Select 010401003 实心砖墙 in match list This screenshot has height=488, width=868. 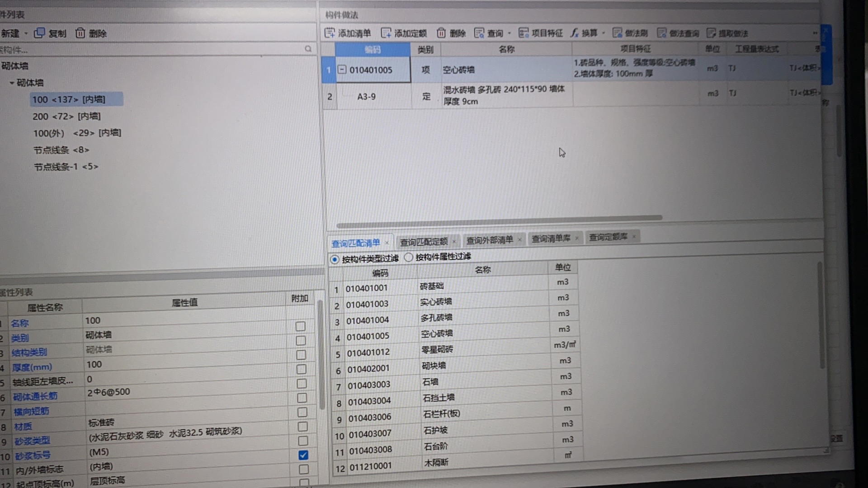click(x=453, y=301)
